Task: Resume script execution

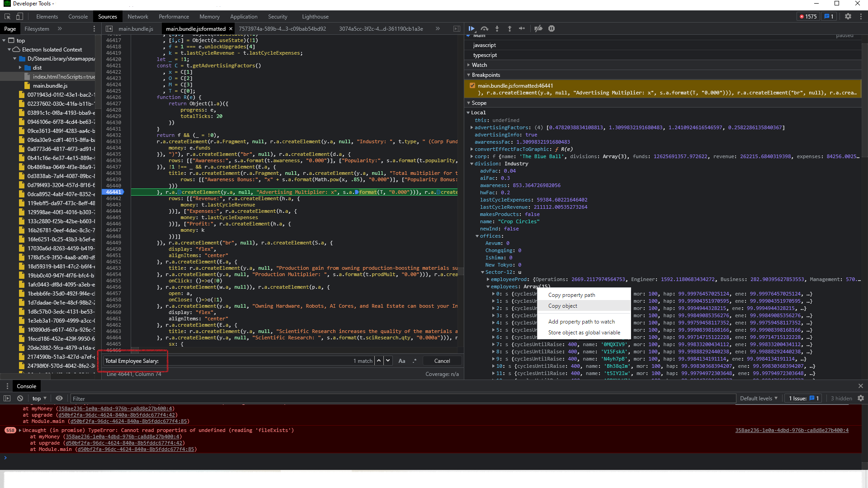Action: [472, 28]
